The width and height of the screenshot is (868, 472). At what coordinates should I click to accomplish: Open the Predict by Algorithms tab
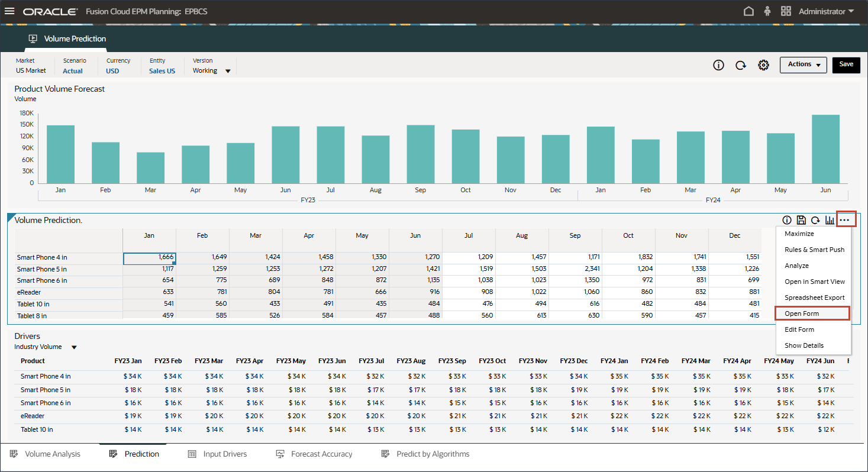tap(425, 454)
